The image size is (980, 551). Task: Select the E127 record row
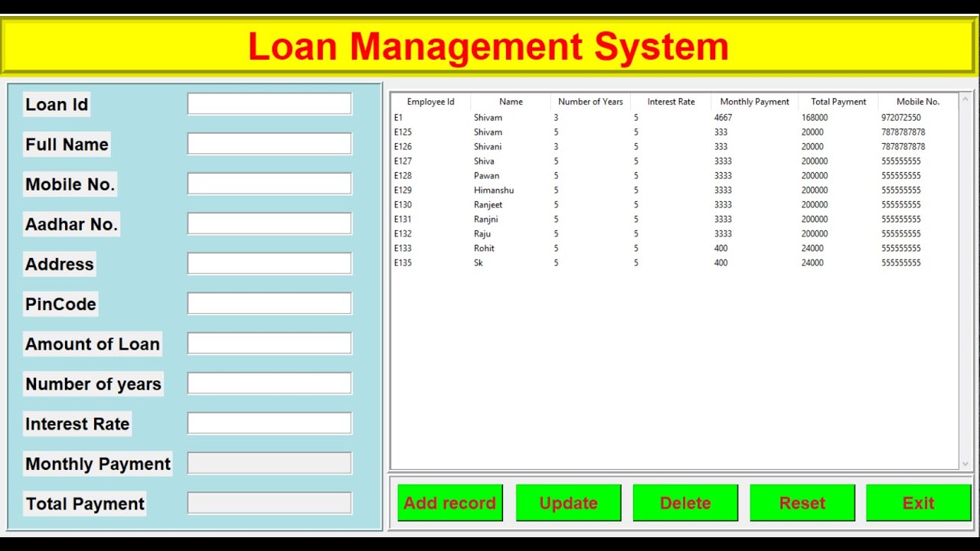(x=675, y=161)
